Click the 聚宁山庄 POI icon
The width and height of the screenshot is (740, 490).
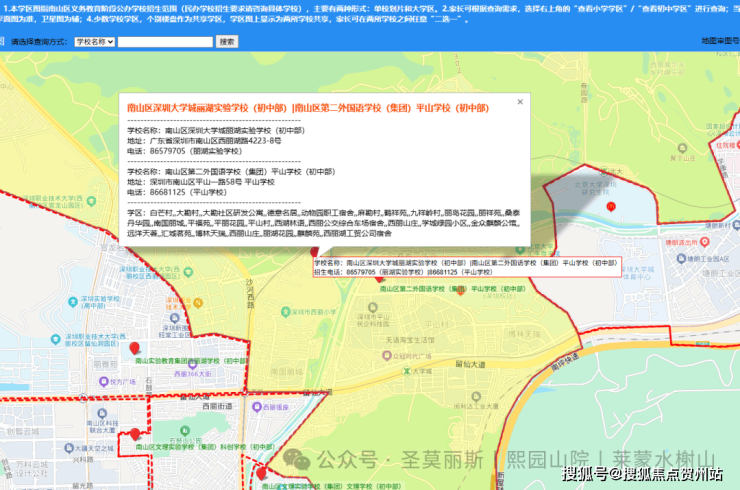(682, 148)
